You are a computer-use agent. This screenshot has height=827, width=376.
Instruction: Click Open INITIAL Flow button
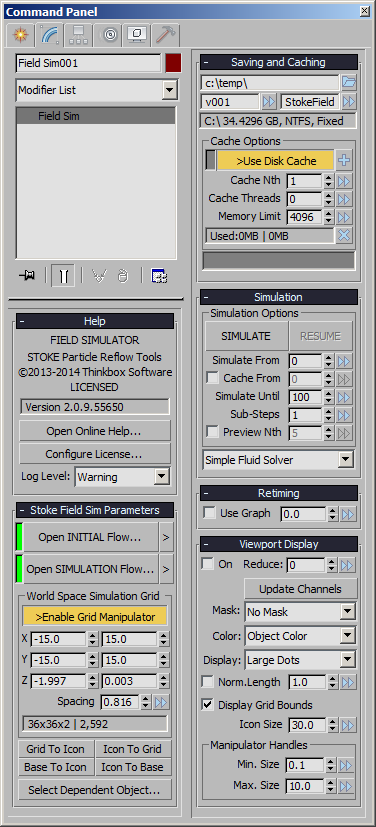[x=90, y=537]
